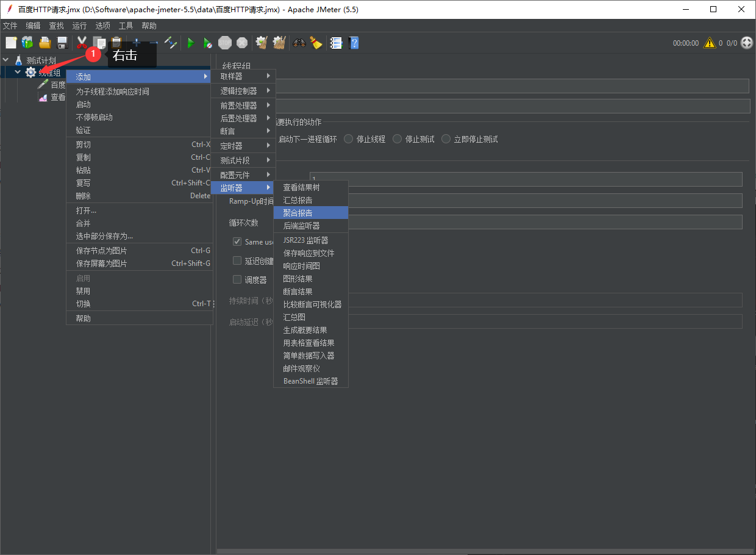
Task: Select the 立即停止测试 radio button
Action: coord(446,139)
